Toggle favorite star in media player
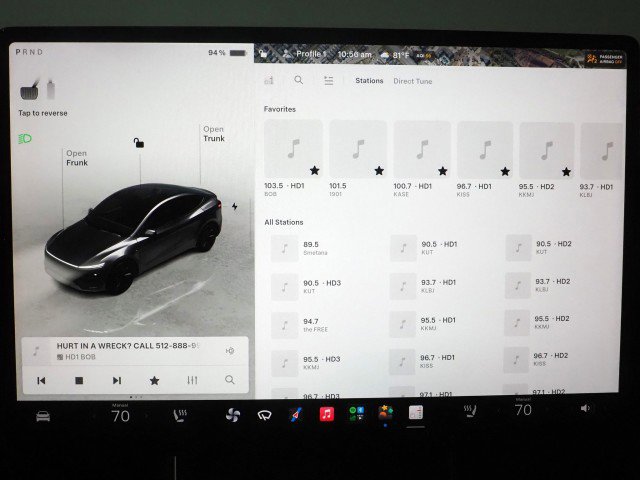Screen dimensions: 640x480 point(154,380)
